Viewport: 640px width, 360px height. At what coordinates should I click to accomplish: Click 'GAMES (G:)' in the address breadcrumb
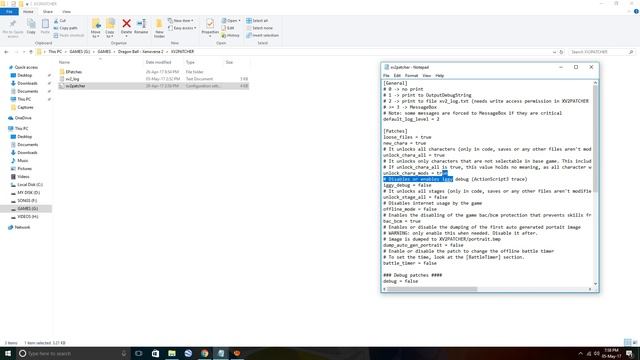pos(80,52)
